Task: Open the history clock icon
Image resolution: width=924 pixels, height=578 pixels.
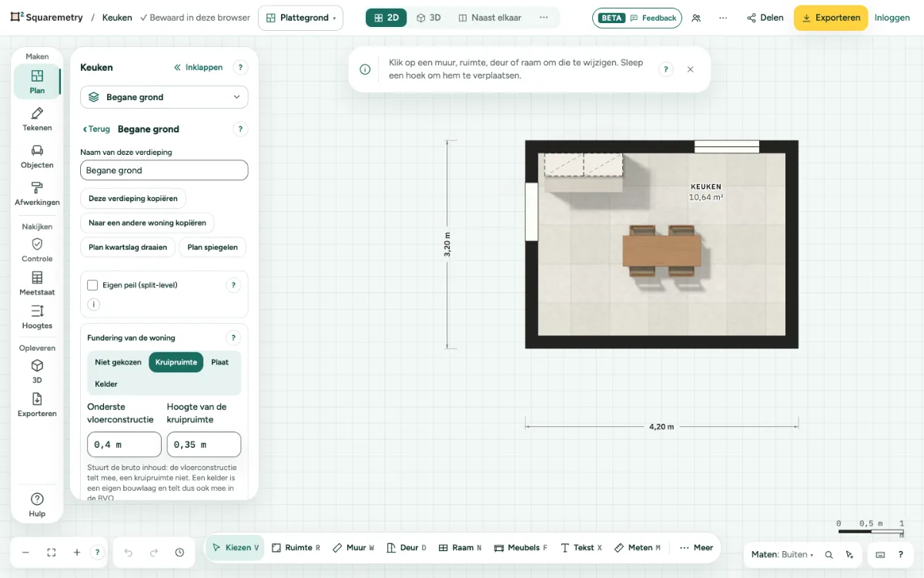Action: click(179, 553)
